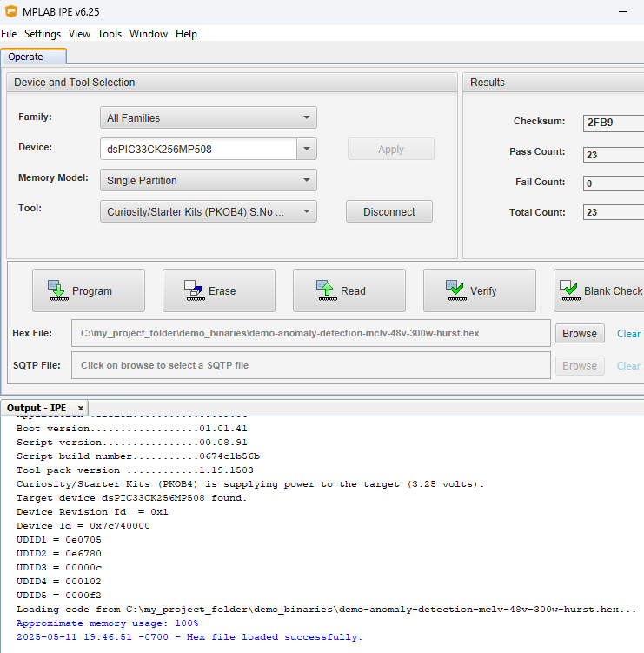Open the Tools menu

(x=110, y=34)
